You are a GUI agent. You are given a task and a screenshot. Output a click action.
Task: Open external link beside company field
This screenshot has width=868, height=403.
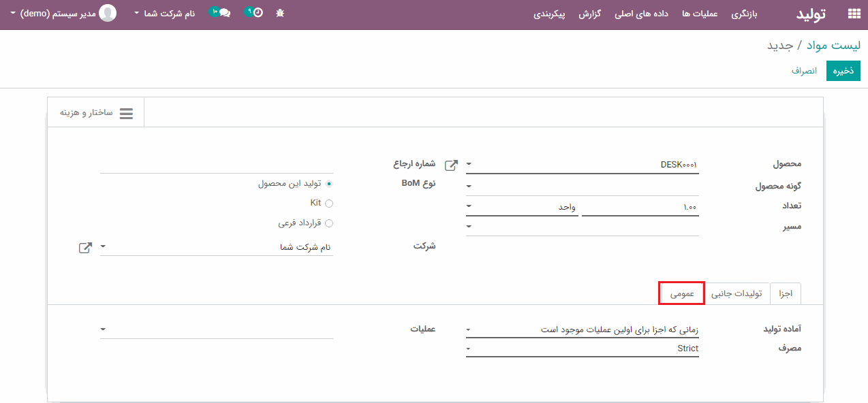pos(85,248)
